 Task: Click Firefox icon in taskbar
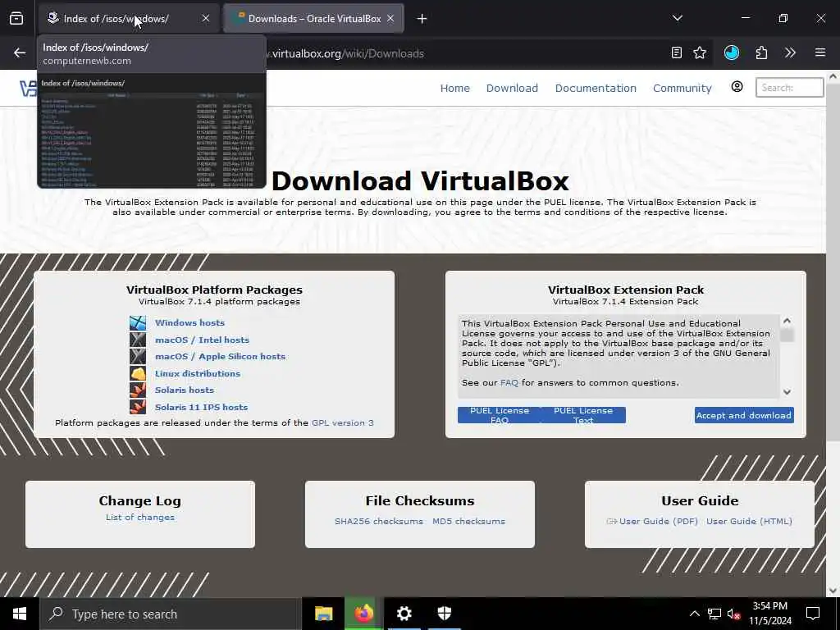point(363,614)
